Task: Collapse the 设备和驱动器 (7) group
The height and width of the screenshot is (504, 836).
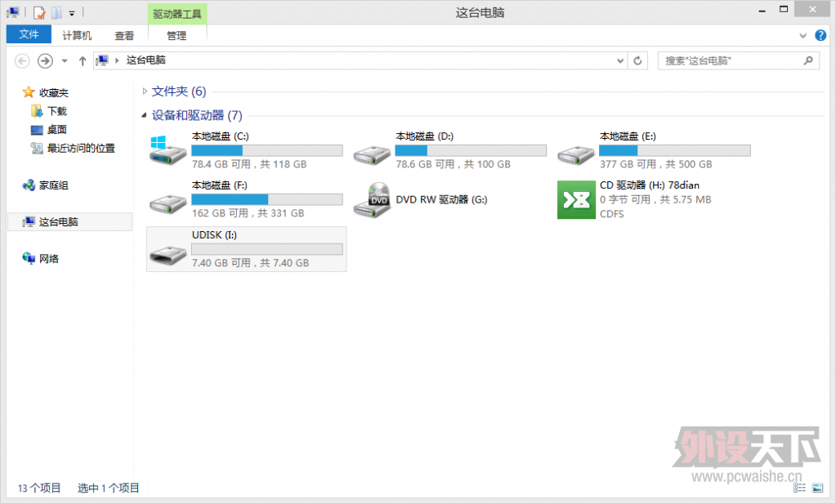Action: point(144,115)
